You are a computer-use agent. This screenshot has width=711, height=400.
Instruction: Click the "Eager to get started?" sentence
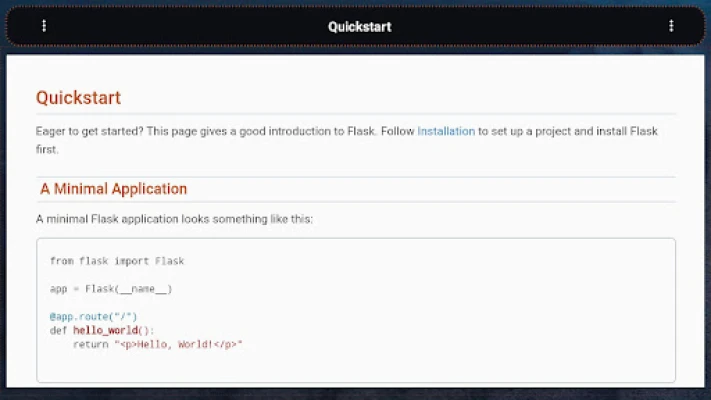tap(89, 132)
